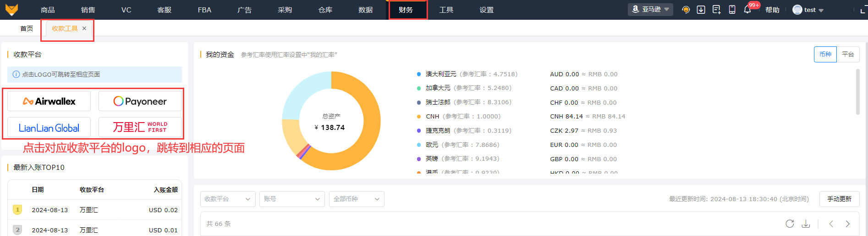Click the info icon in the LOGO hint bar
The image size is (868, 236).
point(16,74)
